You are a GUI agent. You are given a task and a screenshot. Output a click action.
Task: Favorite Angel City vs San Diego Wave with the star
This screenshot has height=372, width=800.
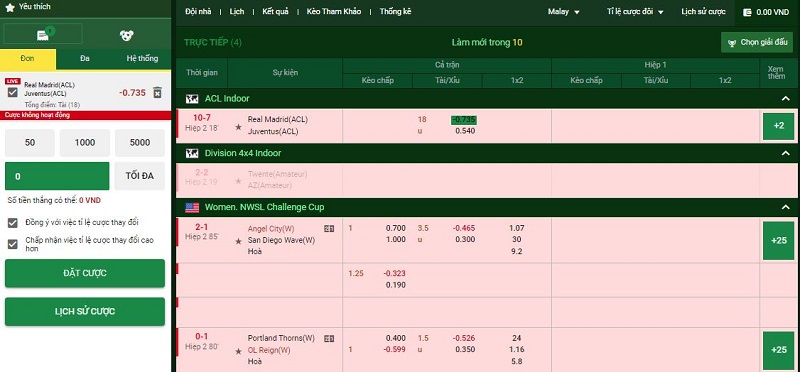coord(238,241)
